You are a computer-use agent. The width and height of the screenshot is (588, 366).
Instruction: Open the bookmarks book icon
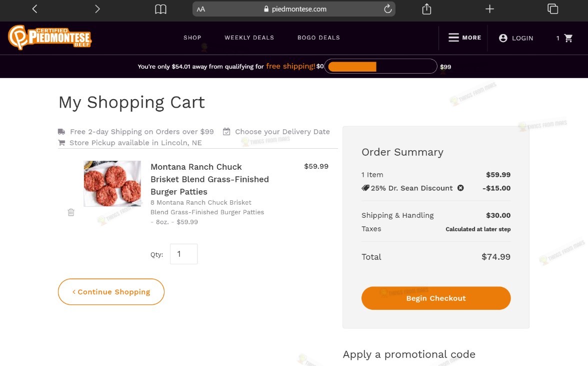(x=160, y=9)
